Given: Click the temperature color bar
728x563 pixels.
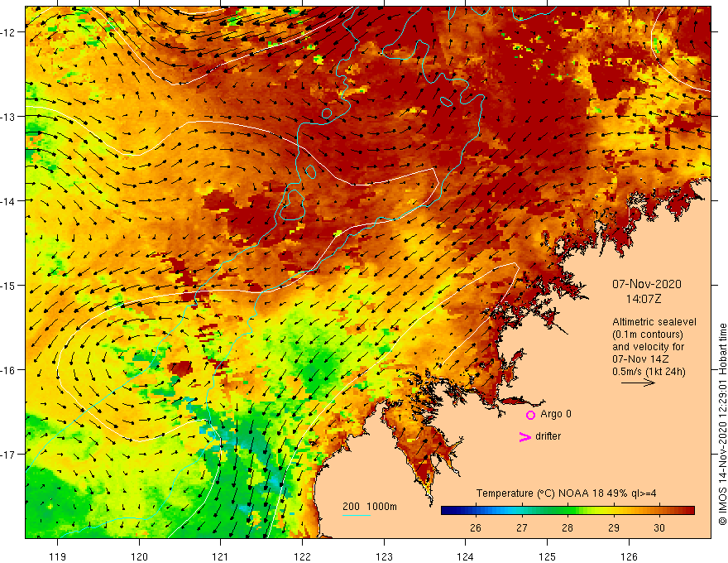Looking at the screenshot, I should [568, 510].
